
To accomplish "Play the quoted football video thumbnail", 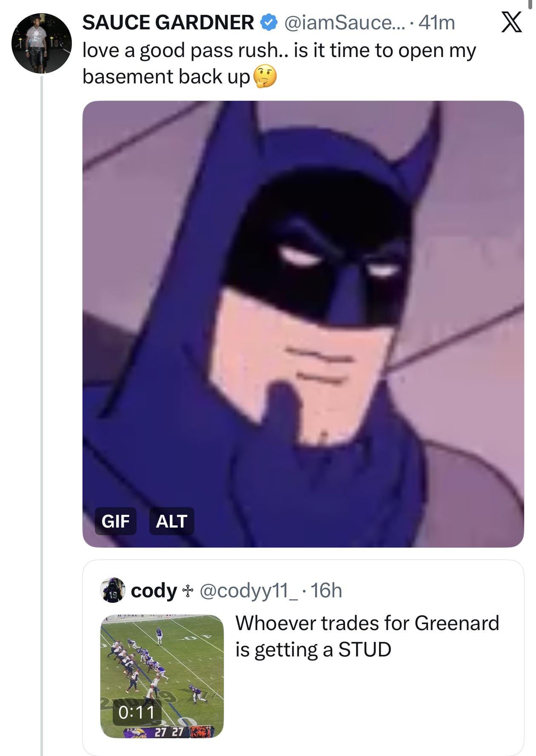I will click(162, 676).
